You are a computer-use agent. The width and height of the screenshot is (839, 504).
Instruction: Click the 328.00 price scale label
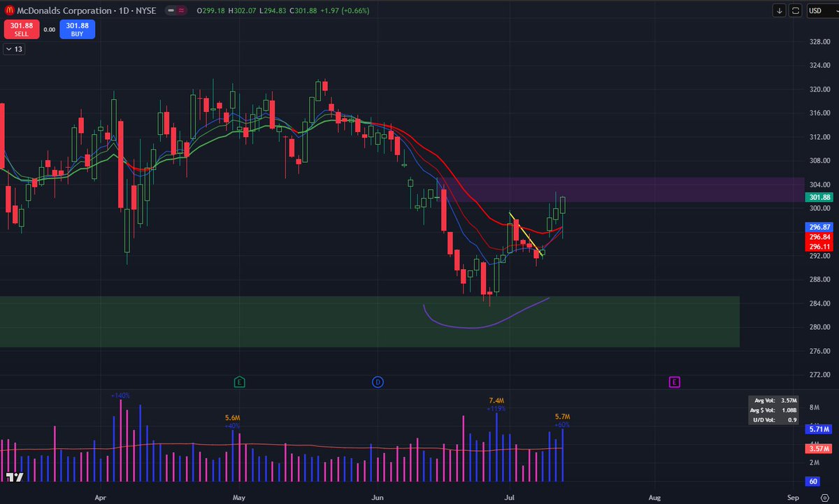(x=819, y=42)
